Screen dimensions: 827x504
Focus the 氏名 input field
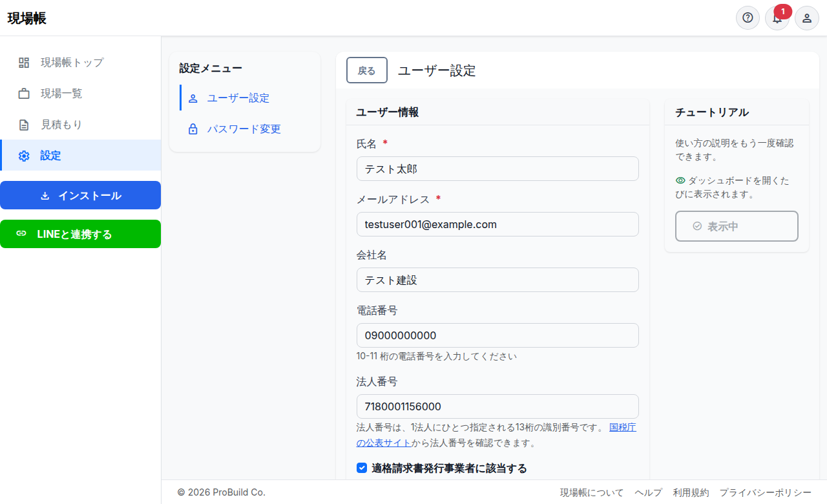pos(497,169)
